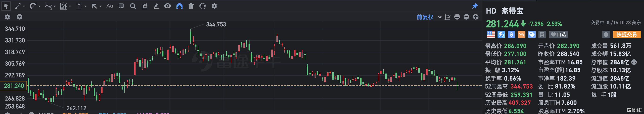
Task: Select the polygon shape drawing tool
Action: (33, 6)
